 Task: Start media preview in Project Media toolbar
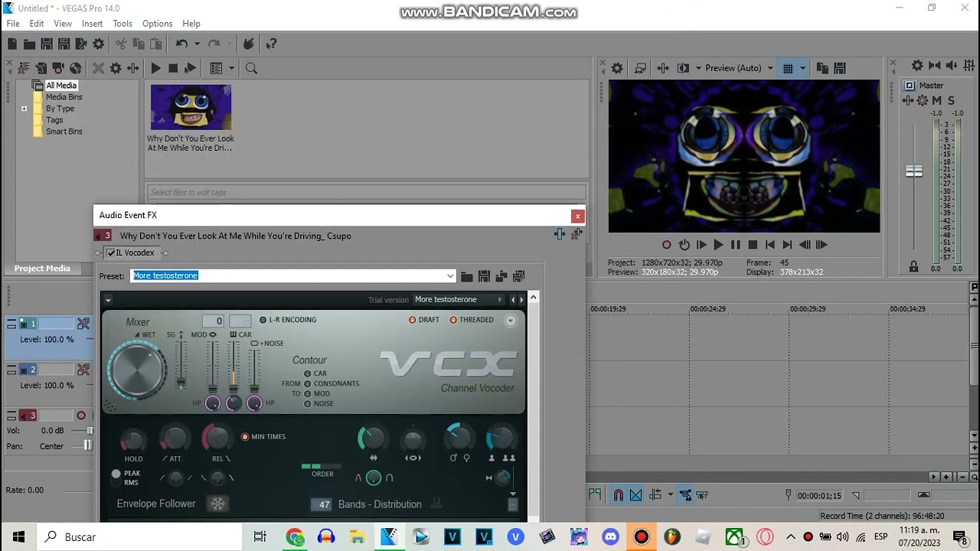point(155,68)
